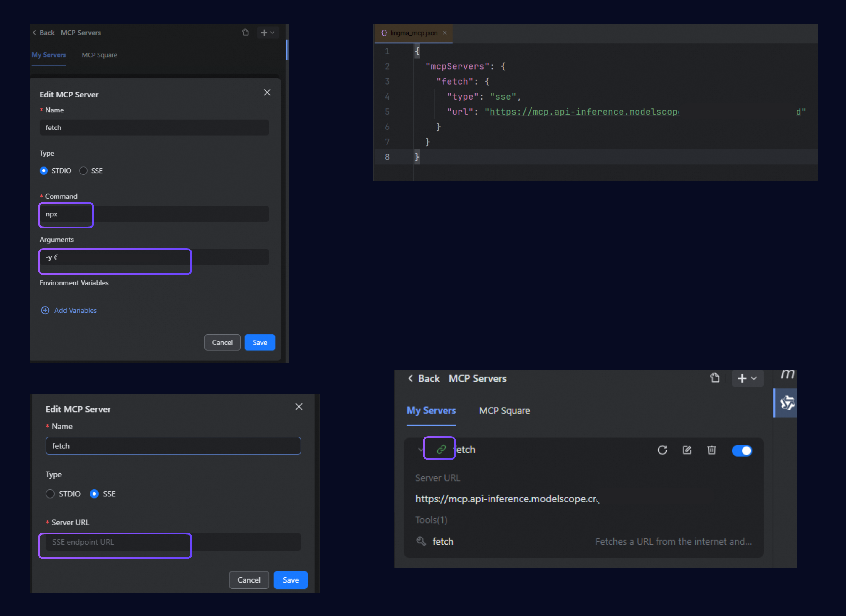Switch to MCP Square tab in bottom-right panel
846x616 pixels.
(504, 410)
